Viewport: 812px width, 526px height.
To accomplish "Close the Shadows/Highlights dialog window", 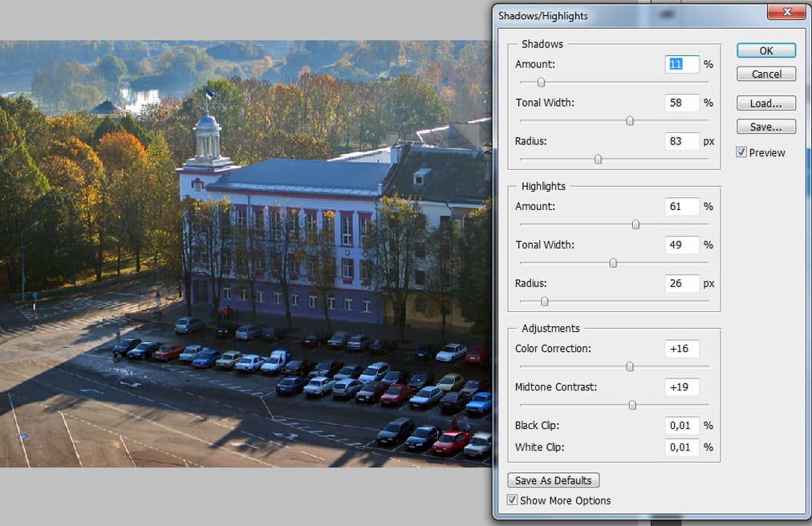I will [786, 11].
